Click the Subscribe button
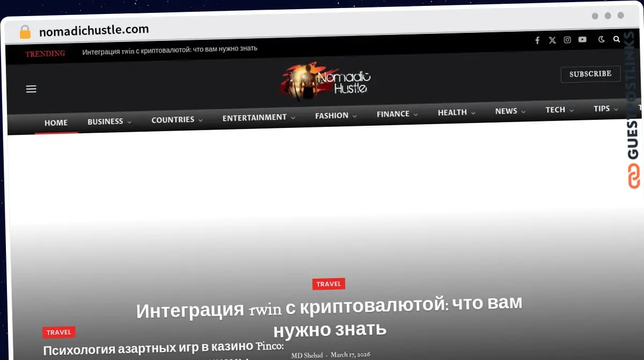Screen dimensions: 644x360 pyautogui.click(x=590, y=74)
